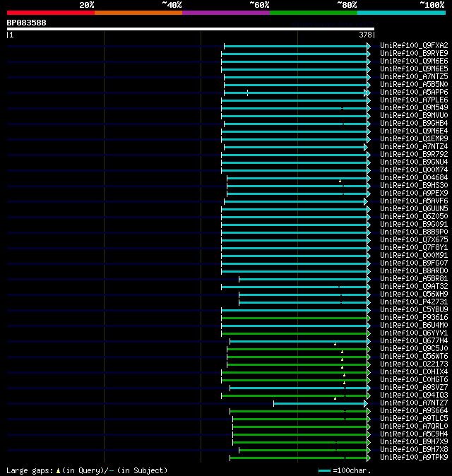
Task: Select the UniRef100_Q94IQ3 label
Action: tap(414, 395)
